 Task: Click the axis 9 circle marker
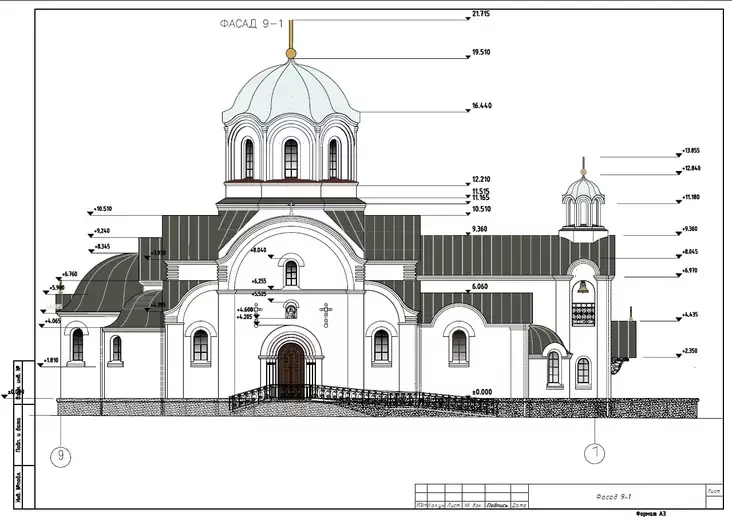(61, 457)
